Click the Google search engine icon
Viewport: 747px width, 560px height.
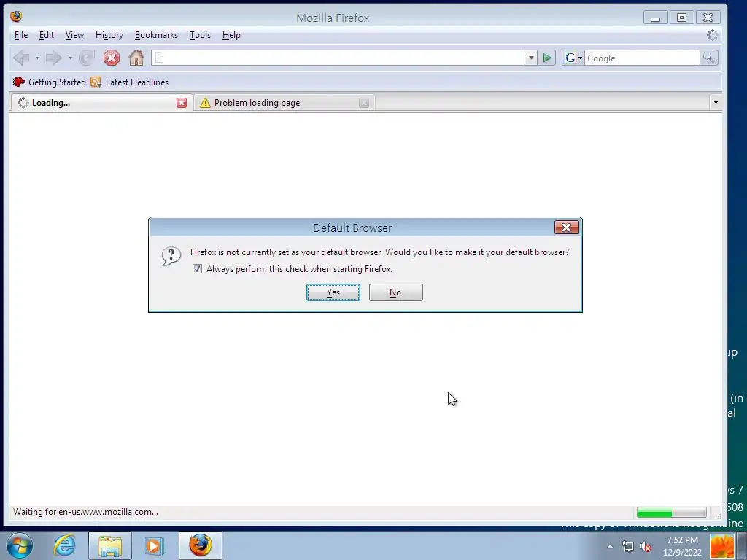[570, 58]
